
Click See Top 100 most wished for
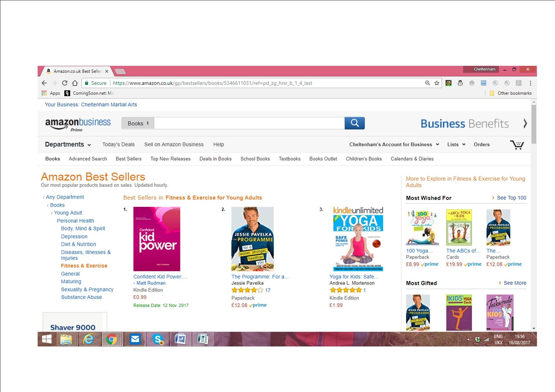[511, 198]
